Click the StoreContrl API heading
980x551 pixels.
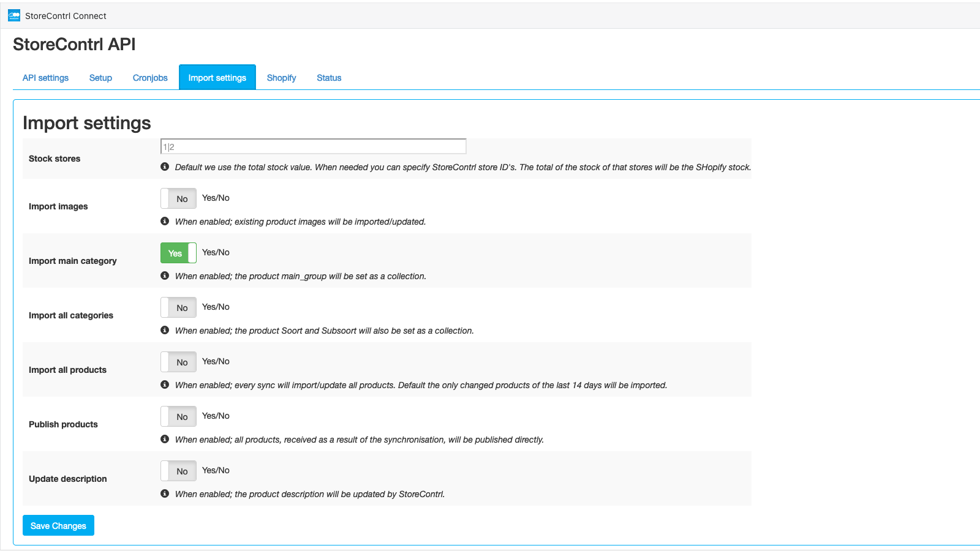tap(74, 44)
